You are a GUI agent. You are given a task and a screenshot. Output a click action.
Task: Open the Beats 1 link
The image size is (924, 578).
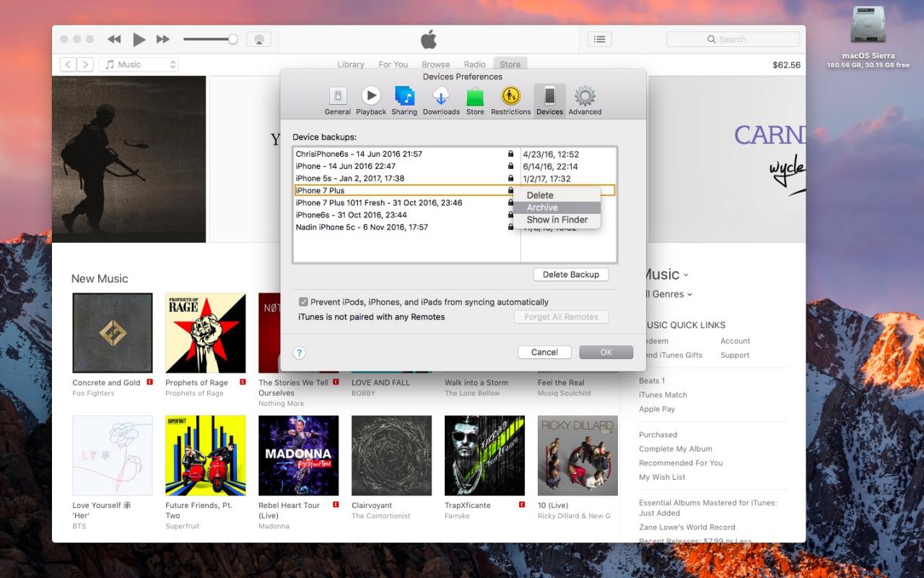click(652, 381)
